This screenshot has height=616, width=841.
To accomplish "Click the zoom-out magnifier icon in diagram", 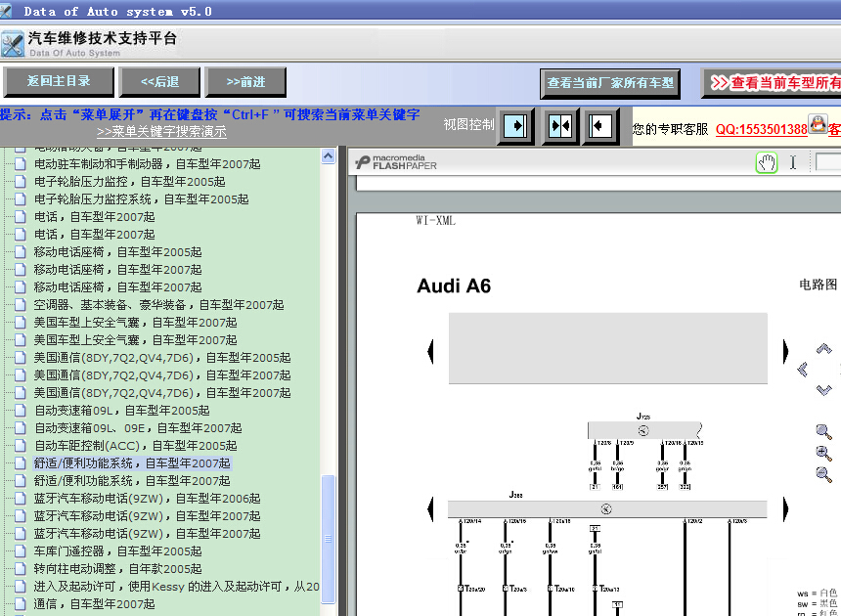I will [x=823, y=474].
